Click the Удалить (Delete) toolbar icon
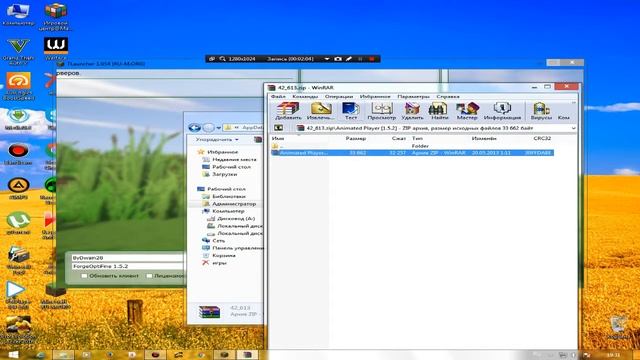640x360 pixels. pos(412,111)
